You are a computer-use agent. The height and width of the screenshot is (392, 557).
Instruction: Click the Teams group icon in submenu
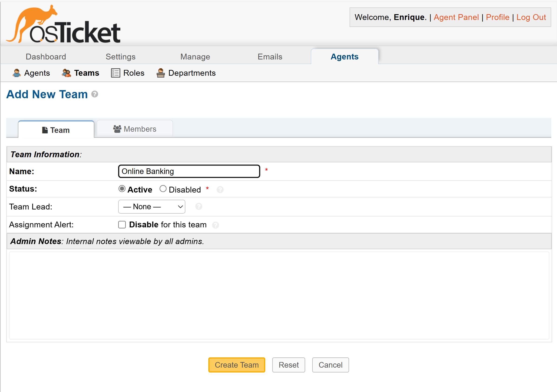point(66,73)
